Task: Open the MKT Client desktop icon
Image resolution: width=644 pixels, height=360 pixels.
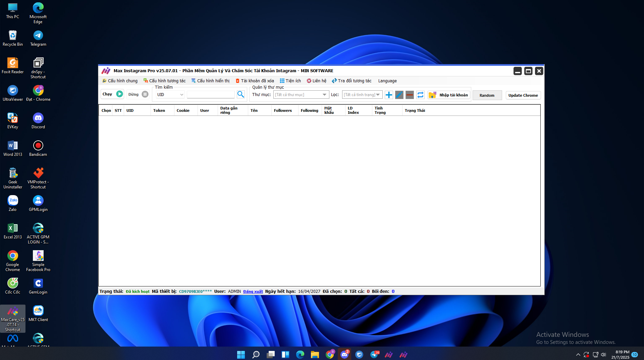Action: pyautogui.click(x=38, y=314)
